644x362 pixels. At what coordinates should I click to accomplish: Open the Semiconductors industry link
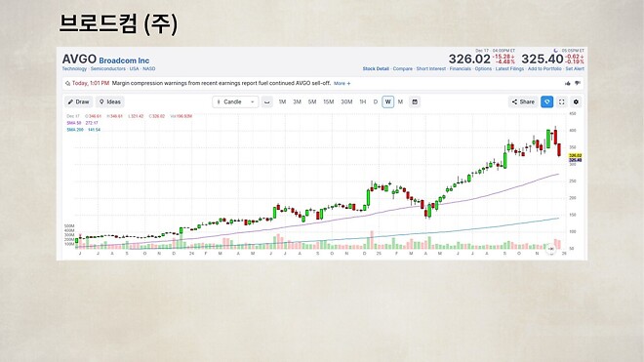(x=108, y=68)
